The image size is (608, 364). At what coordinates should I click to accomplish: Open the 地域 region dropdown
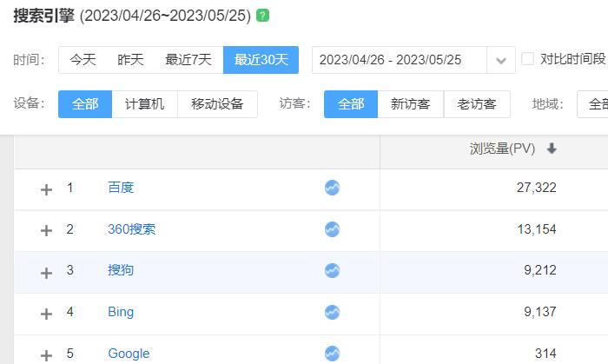(x=592, y=104)
